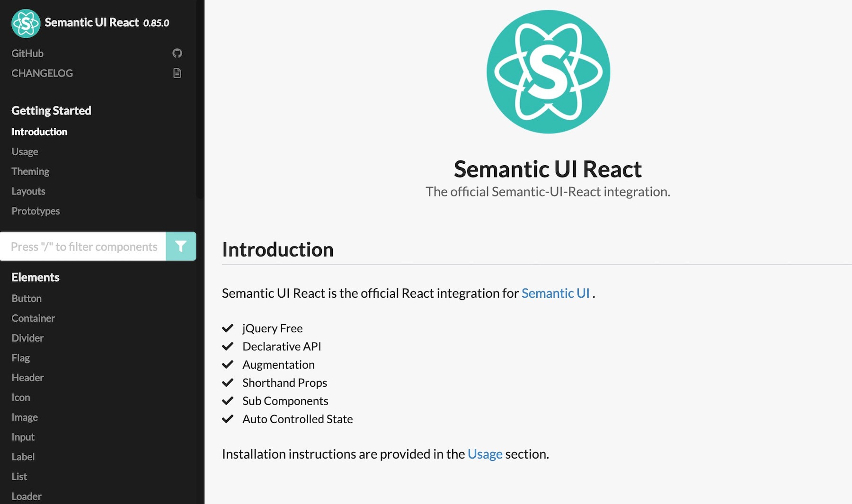Open the Loader component page
The height and width of the screenshot is (504, 852).
click(27, 496)
